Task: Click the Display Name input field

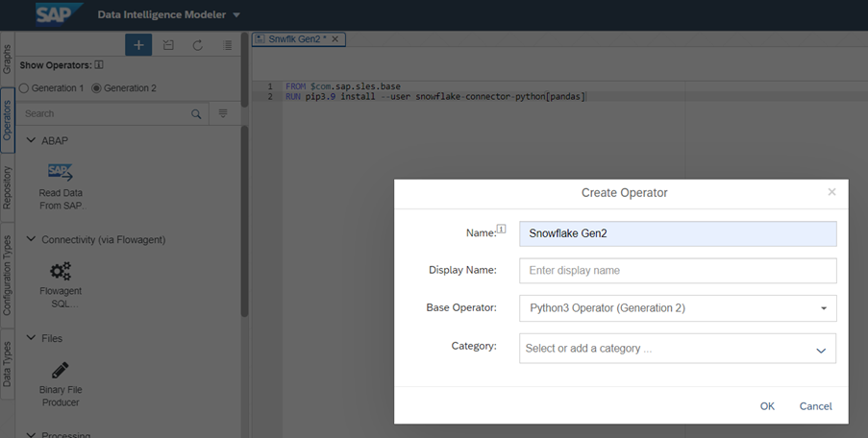Action: point(677,271)
